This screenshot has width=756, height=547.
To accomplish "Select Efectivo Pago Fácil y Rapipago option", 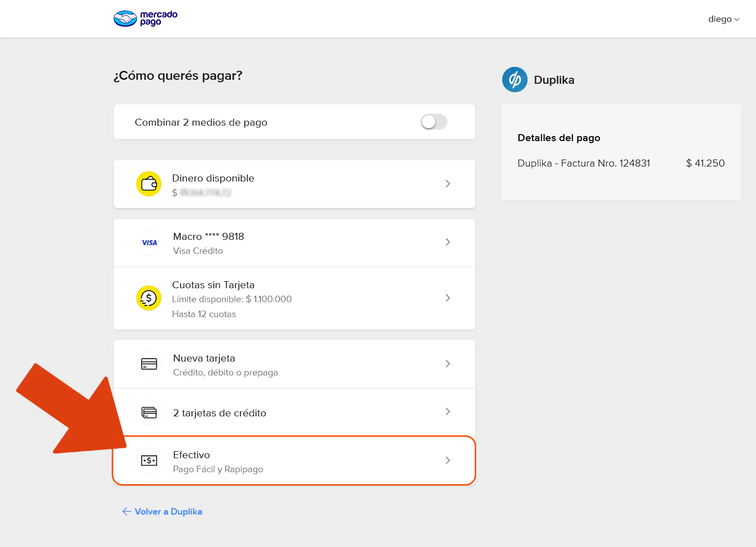I will coord(294,461).
